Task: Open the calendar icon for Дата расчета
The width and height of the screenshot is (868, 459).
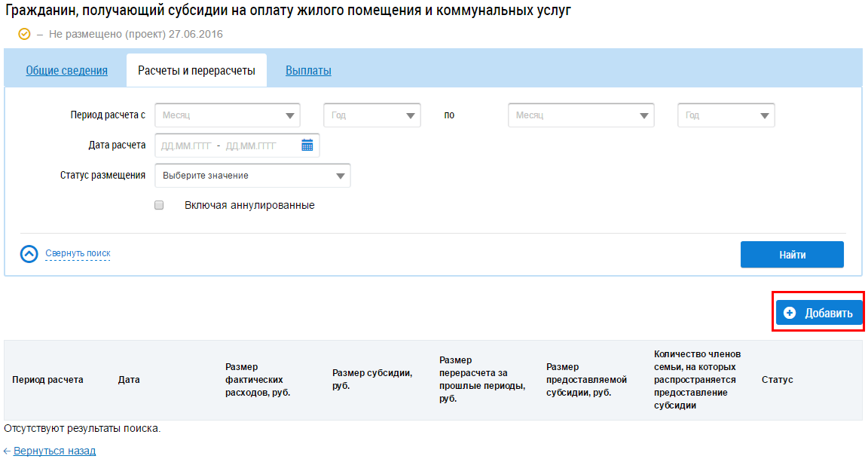Action: 307,145
